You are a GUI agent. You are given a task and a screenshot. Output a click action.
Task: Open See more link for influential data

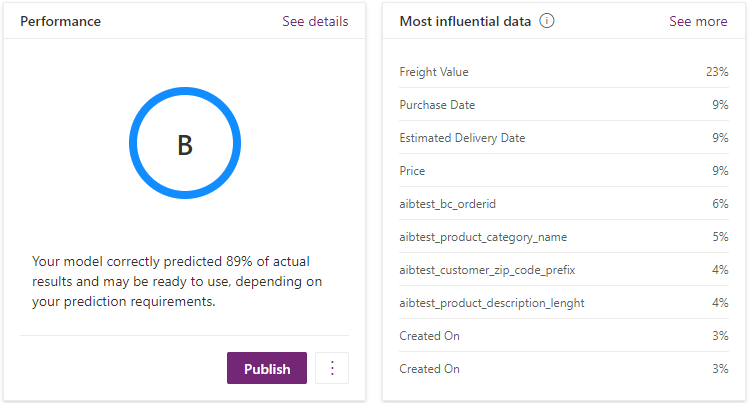coord(698,21)
